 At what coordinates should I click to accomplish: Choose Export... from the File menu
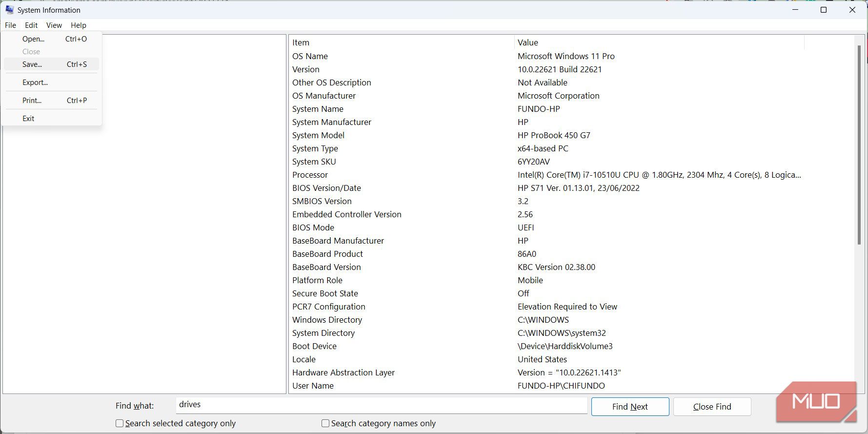point(52,83)
